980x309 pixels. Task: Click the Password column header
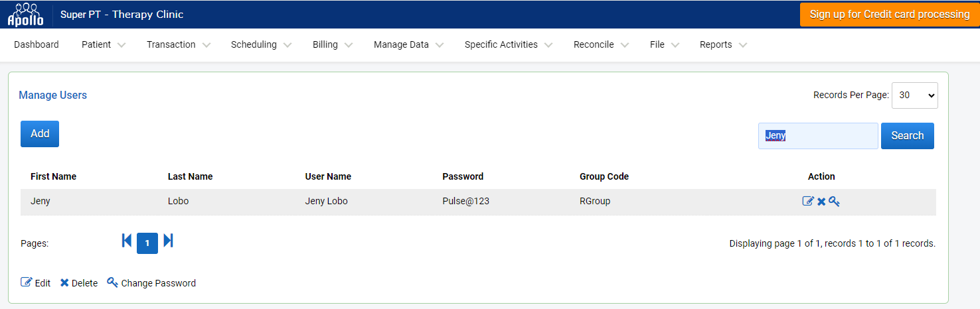coord(463,176)
